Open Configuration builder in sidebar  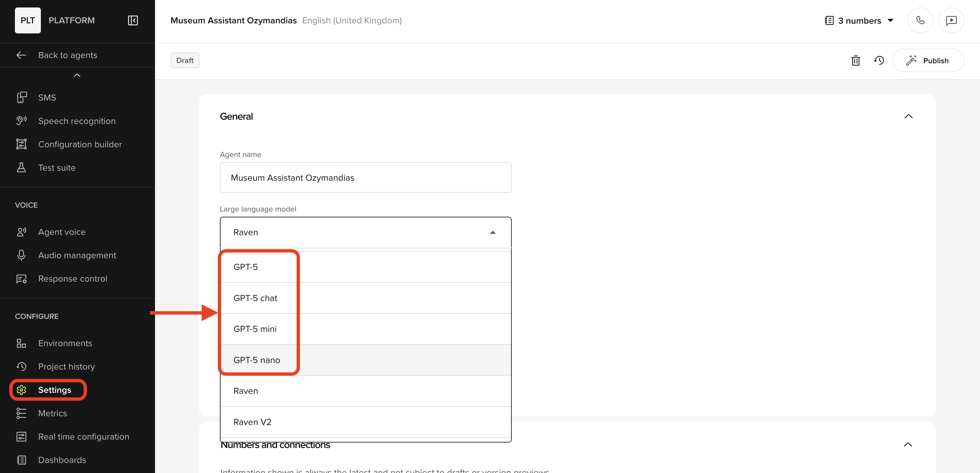tap(80, 145)
